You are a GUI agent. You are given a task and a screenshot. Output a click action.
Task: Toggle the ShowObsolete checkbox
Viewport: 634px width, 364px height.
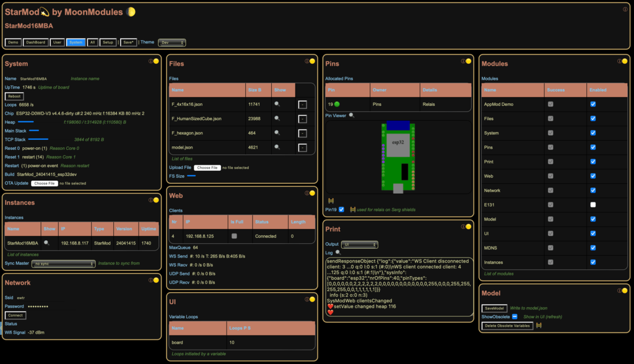point(515,316)
